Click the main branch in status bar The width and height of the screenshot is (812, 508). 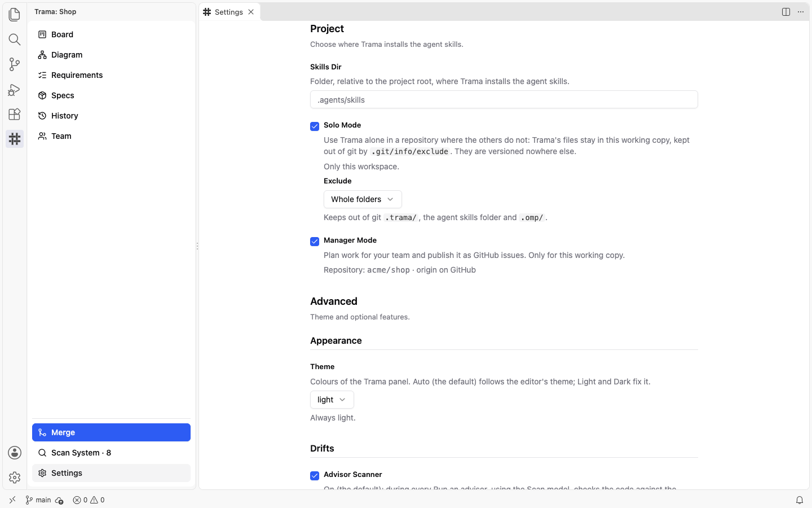(x=38, y=500)
